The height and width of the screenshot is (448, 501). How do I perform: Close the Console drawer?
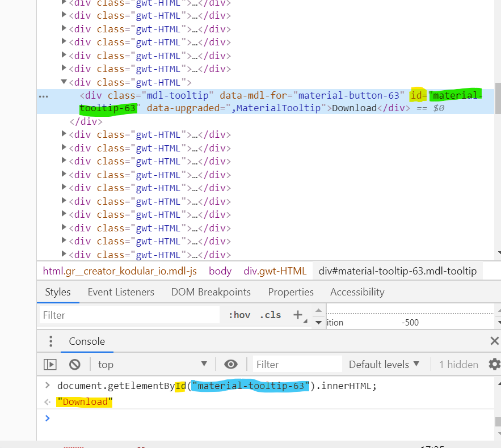(494, 341)
